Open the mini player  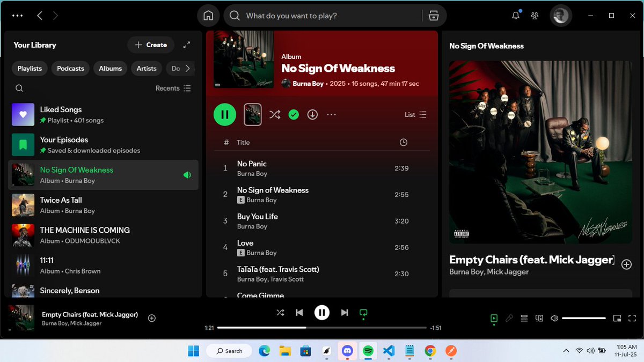pyautogui.click(x=617, y=318)
